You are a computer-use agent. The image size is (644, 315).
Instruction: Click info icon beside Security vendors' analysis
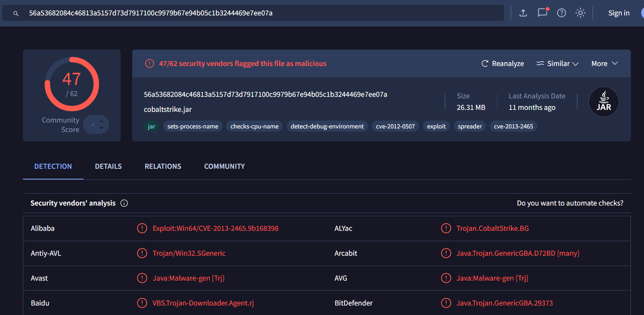click(x=124, y=203)
